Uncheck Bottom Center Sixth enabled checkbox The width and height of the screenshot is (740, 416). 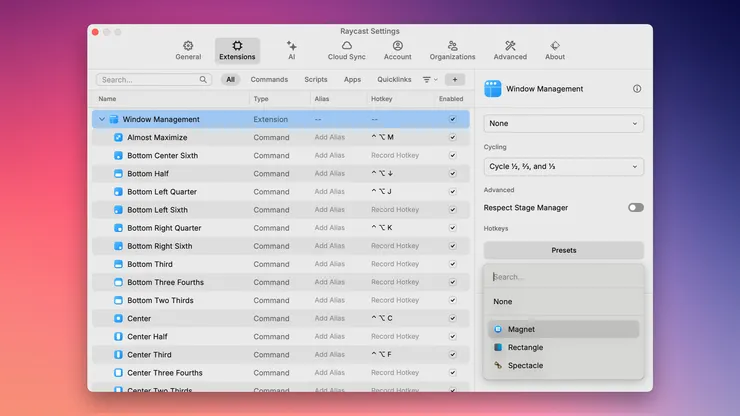tap(453, 155)
